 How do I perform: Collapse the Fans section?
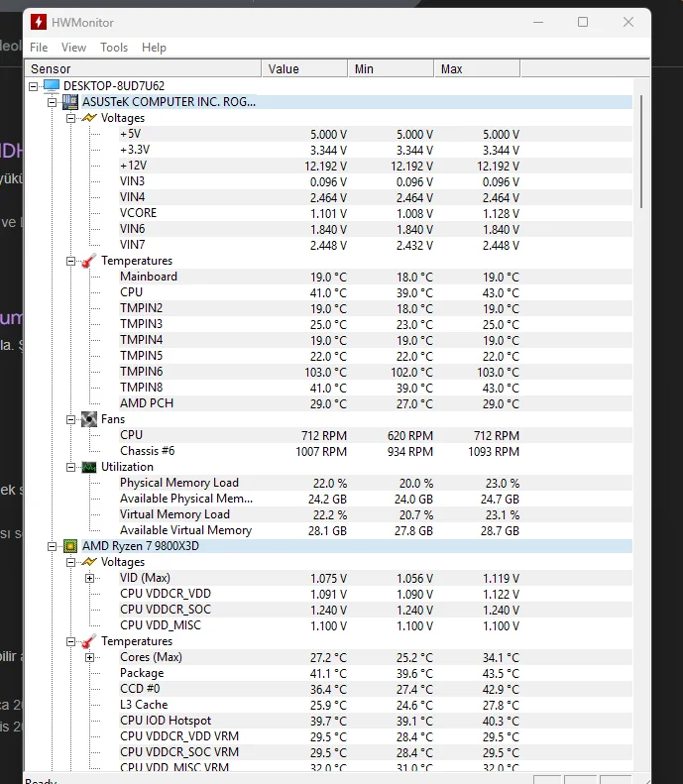(x=71, y=419)
